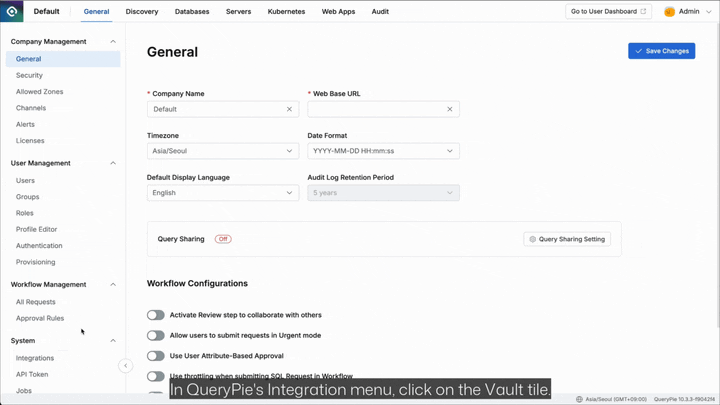Clear the Web Base URL with X icon

click(x=450, y=109)
